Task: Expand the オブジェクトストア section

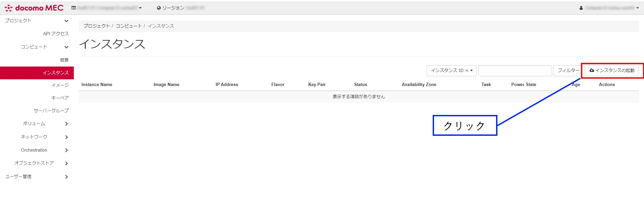Action: [x=66, y=163]
